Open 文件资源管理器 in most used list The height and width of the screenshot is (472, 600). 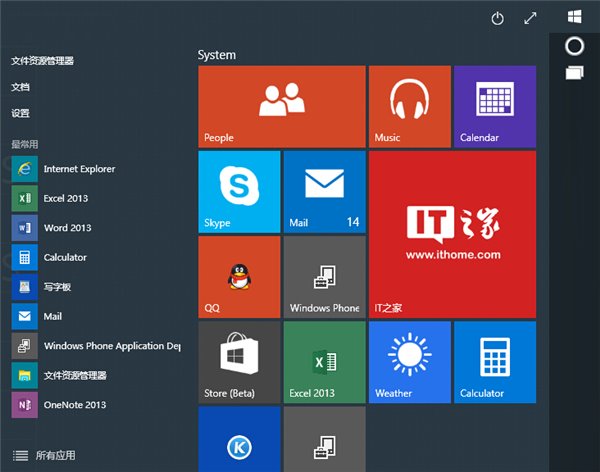point(96,375)
